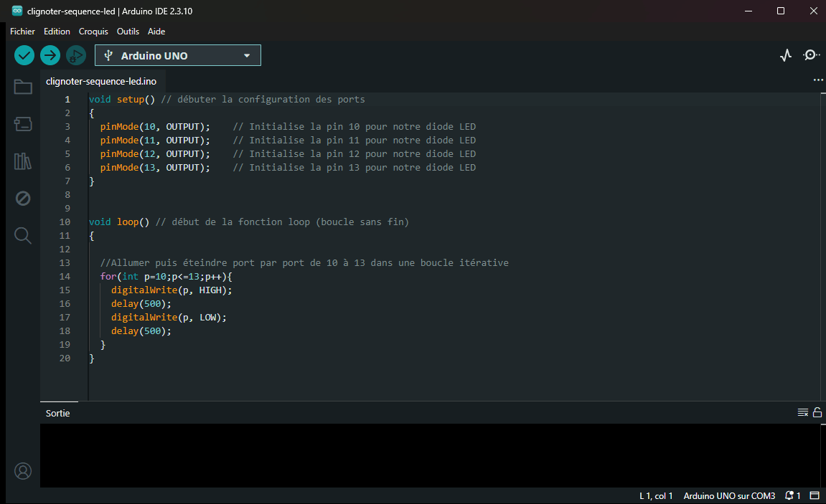826x504 pixels.
Task: Open the Serial Monitor icon
Action: (x=811, y=54)
